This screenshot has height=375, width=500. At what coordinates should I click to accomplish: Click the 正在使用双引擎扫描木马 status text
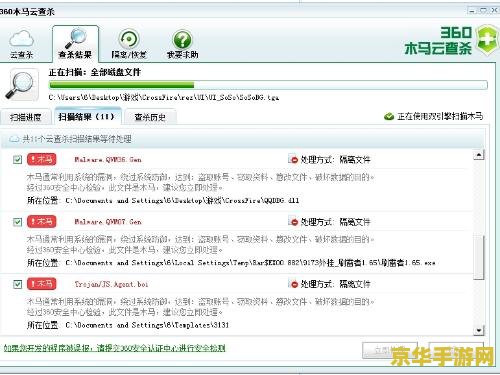coord(440,117)
